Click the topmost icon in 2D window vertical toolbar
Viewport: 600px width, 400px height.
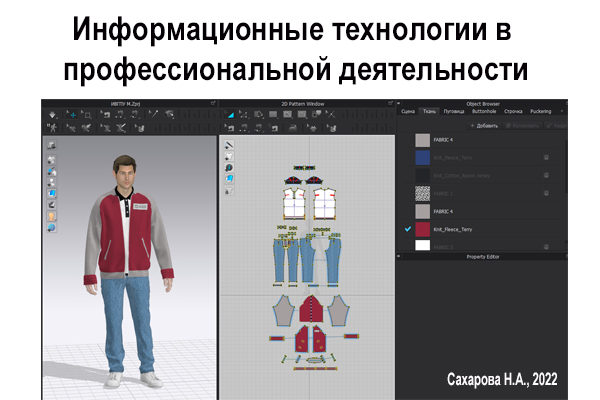tap(229, 145)
